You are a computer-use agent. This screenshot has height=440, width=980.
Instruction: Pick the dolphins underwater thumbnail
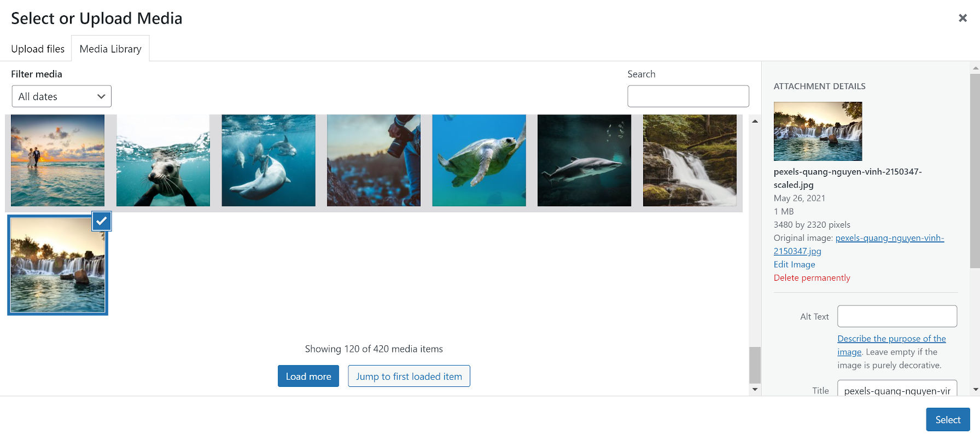[x=268, y=160]
